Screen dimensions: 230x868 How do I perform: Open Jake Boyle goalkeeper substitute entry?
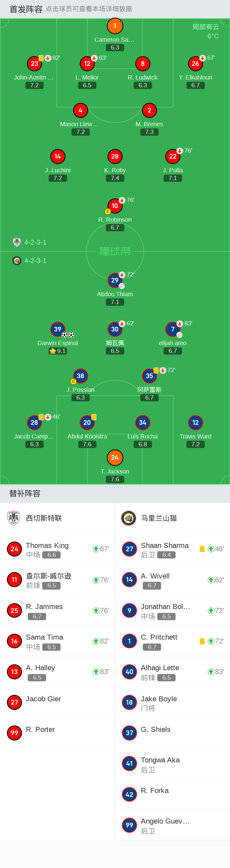(172, 702)
